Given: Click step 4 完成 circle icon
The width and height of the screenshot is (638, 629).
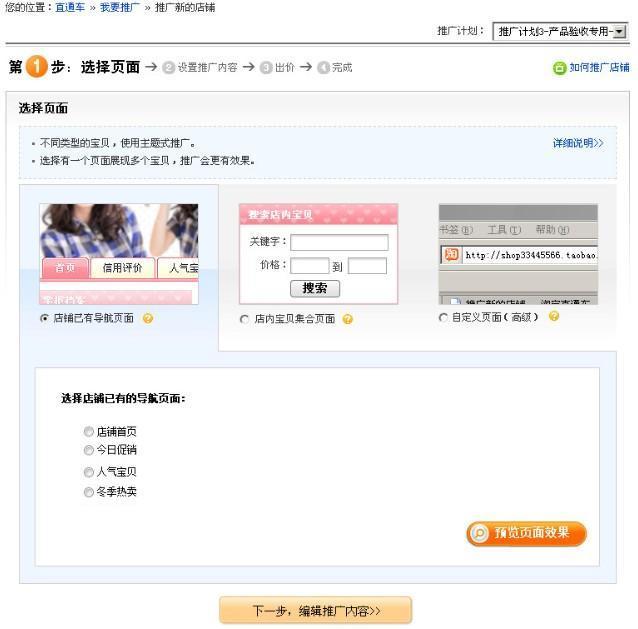Looking at the screenshot, I should [x=323, y=68].
